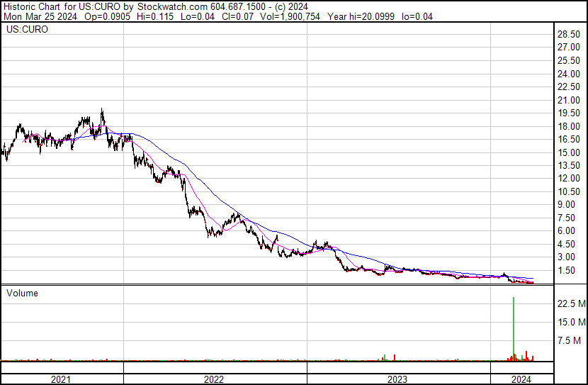588x385 pixels.
Task: Click the highest price peak near 20
Action: [102, 110]
